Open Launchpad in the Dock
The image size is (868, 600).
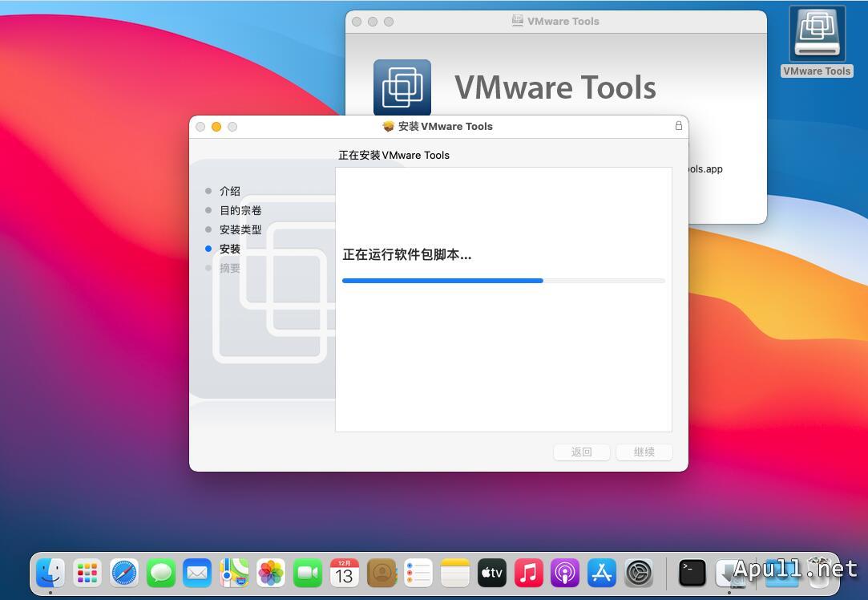[87, 572]
